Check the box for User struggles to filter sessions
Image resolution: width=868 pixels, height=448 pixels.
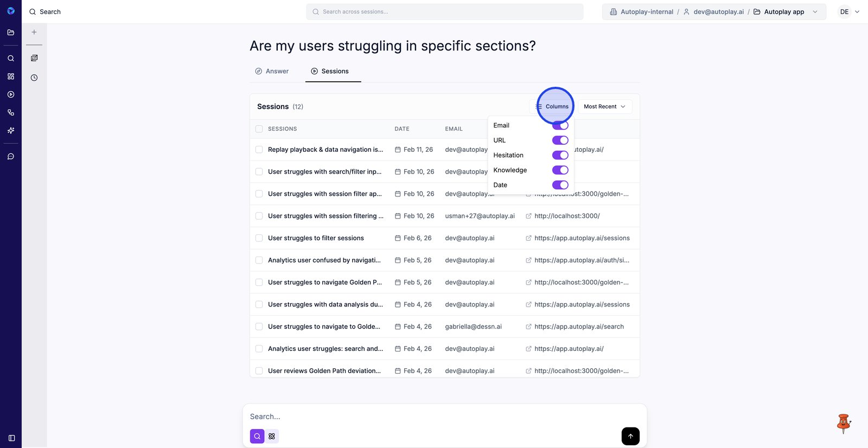259,238
